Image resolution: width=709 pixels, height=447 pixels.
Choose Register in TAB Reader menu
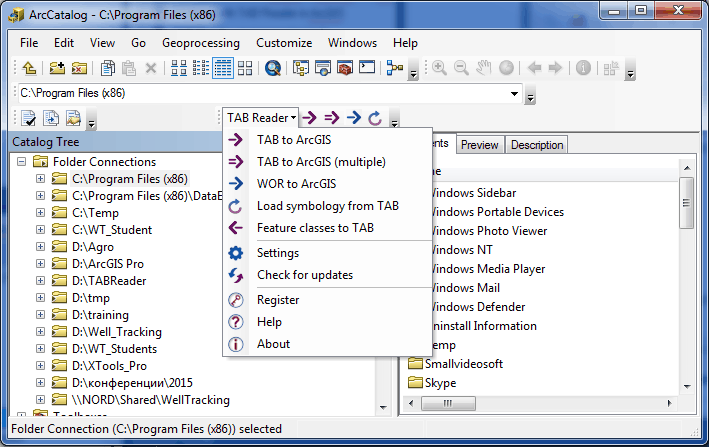tap(327, 300)
